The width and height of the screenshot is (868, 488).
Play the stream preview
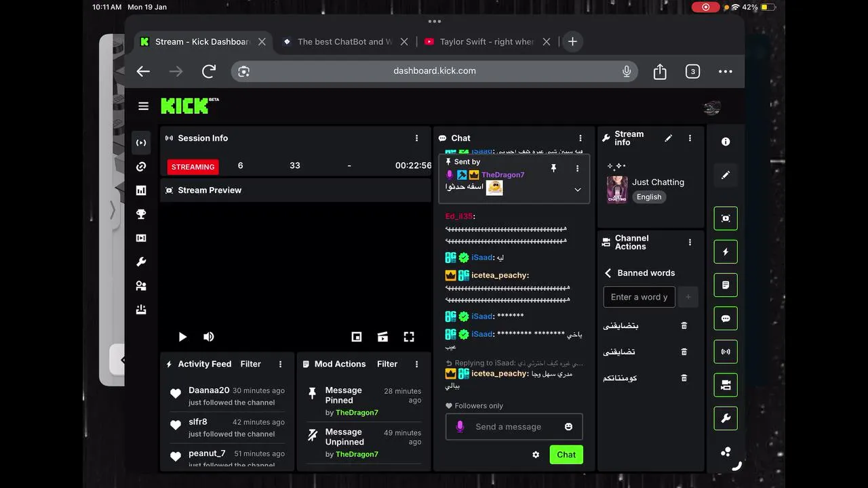[182, 337]
